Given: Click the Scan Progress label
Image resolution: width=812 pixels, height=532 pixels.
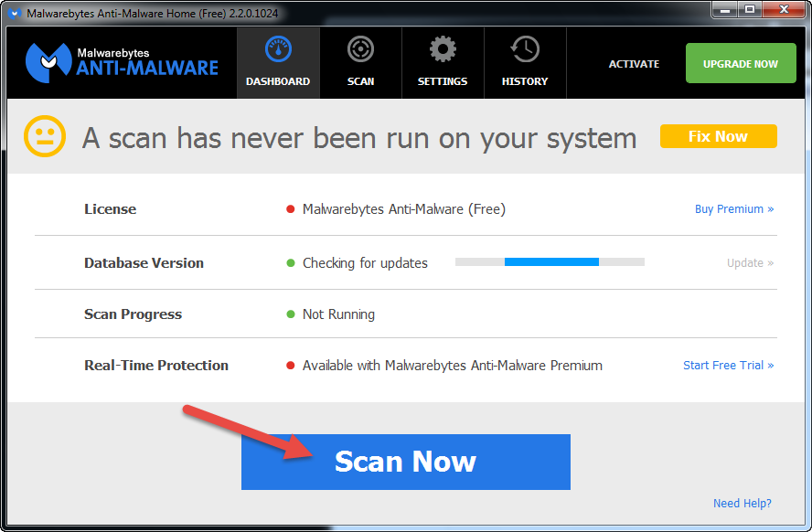Looking at the screenshot, I should click(134, 314).
